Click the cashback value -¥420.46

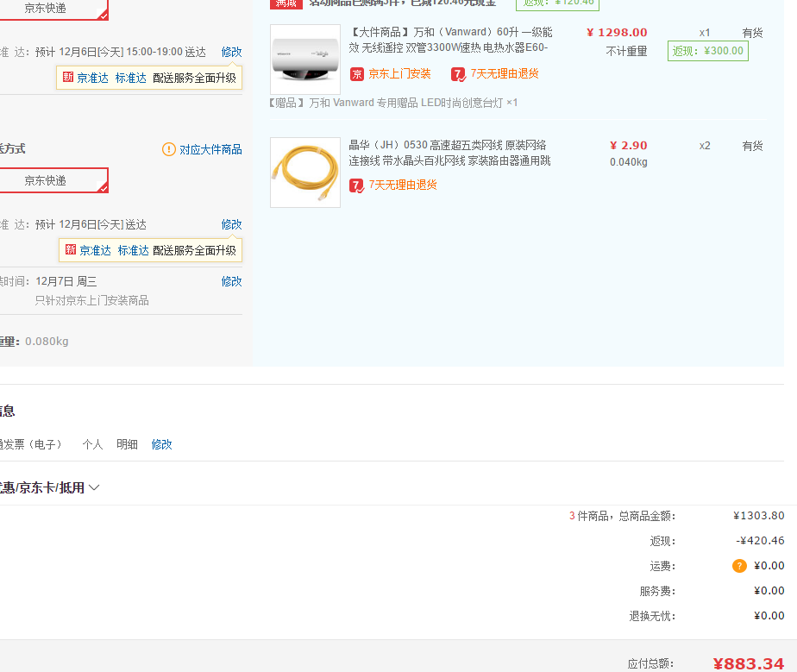[760, 540]
